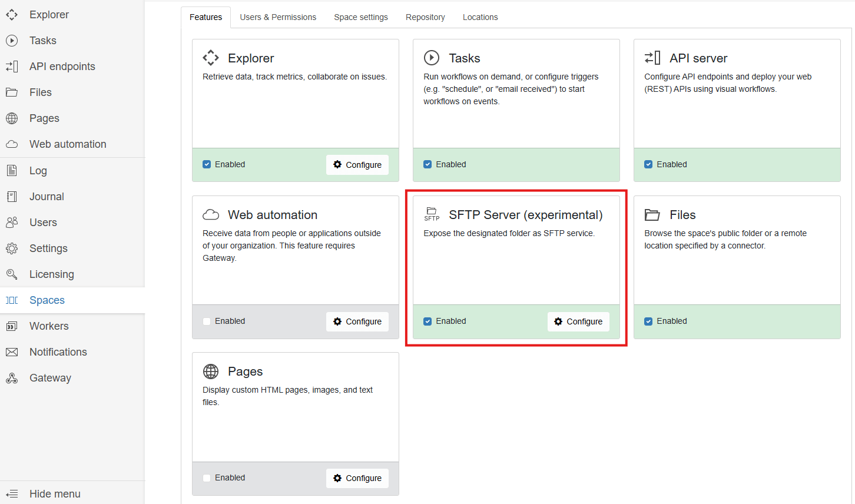Enable the Pages feature checkbox

207,478
